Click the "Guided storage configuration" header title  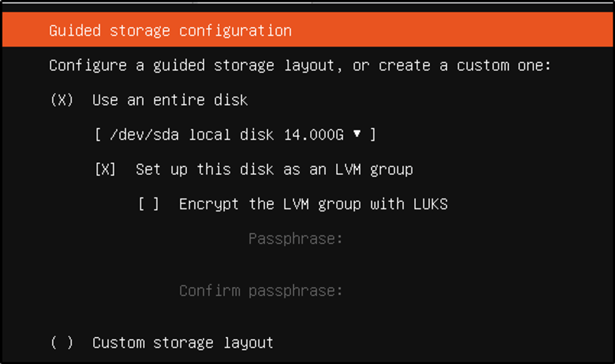pyautogui.click(x=170, y=31)
